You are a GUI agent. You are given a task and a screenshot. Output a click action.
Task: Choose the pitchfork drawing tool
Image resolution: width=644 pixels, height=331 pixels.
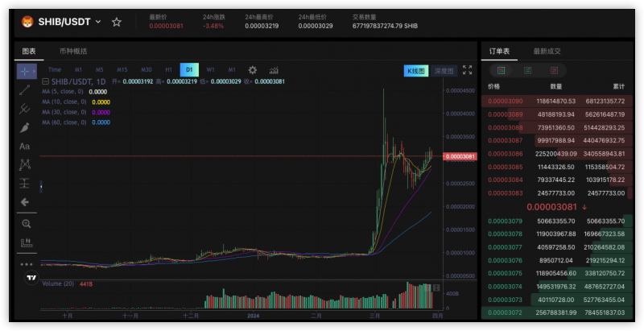pos(25,109)
